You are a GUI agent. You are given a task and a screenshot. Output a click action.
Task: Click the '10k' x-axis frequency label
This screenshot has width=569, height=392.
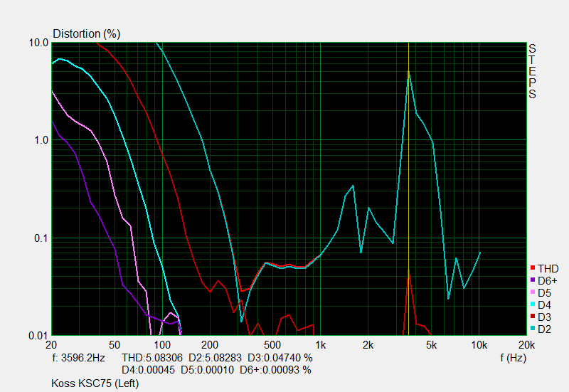(x=479, y=345)
